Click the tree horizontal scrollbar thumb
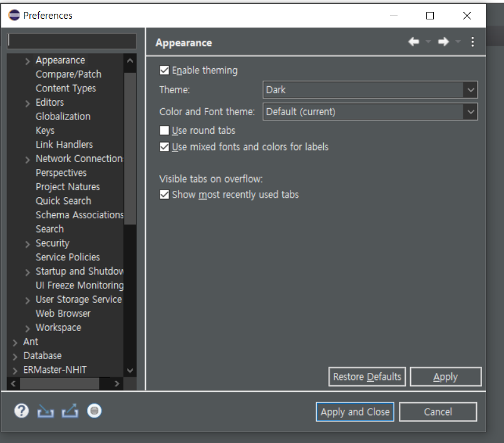 [x=59, y=384]
